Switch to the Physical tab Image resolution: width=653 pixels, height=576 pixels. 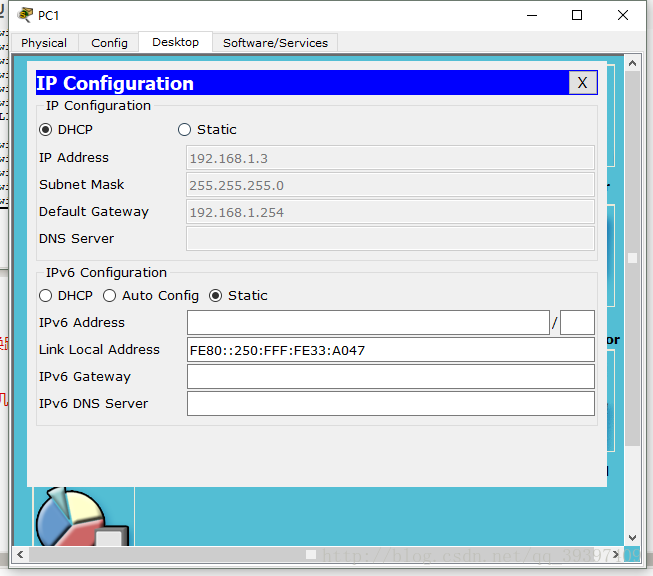[x=44, y=43]
